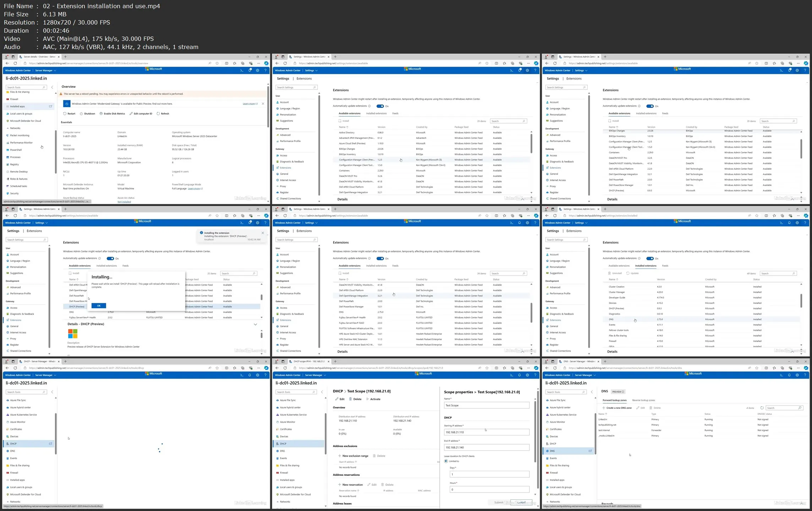Click Edit computer ID in Overview toolbar
Image resolution: width=812 pixels, height=511 pixels.
(141, 114)
